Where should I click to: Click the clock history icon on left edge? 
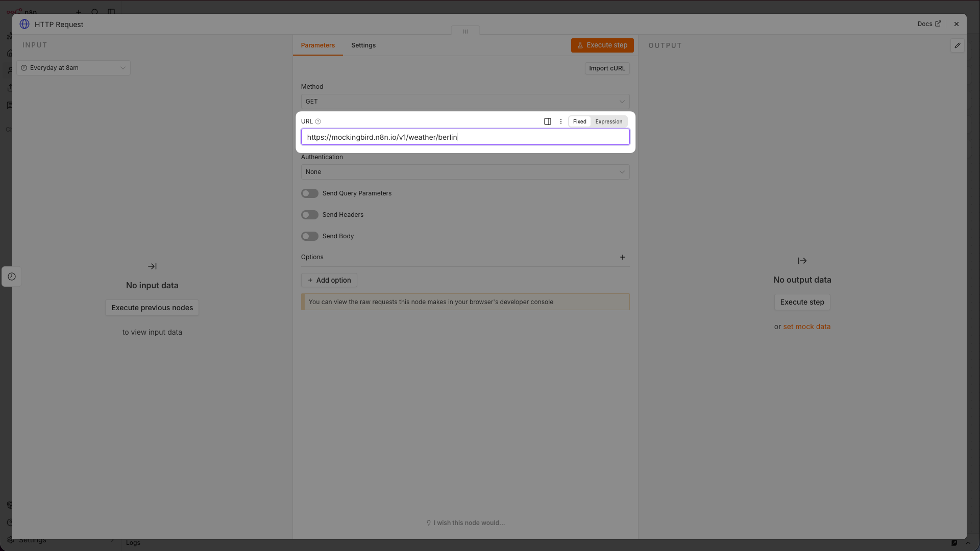pos(12,277)
